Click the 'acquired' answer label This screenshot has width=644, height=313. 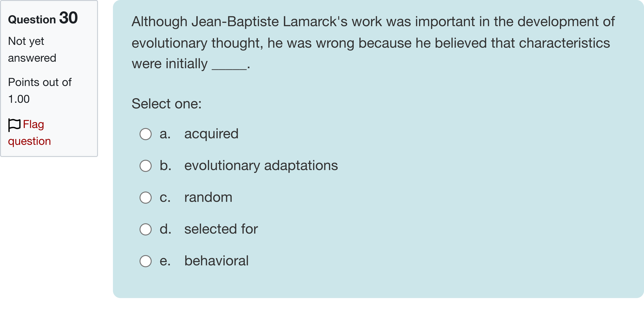point(211,134)
